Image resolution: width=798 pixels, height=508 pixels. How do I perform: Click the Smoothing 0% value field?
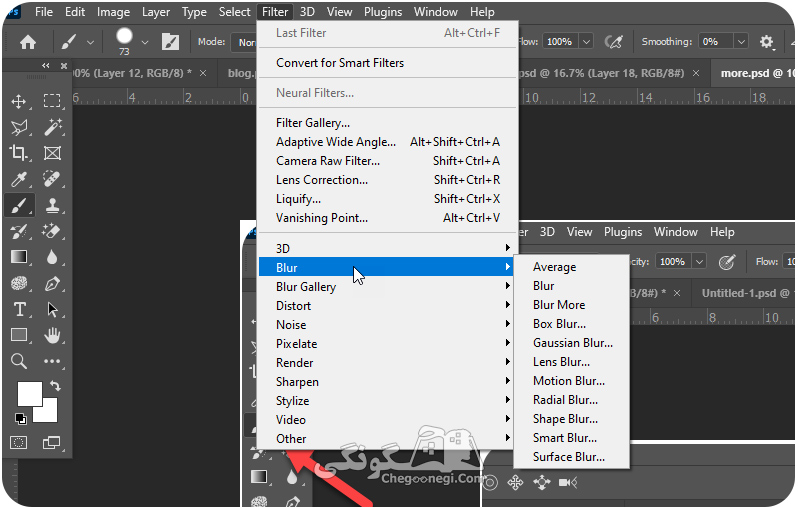tap(716, 42)
